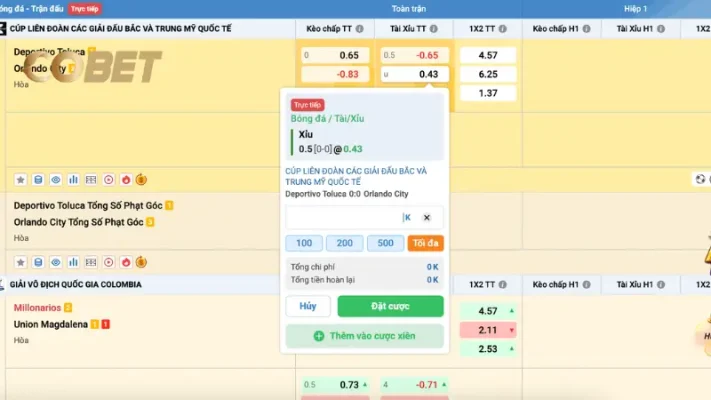Select the 500 quick stake button
The height and width of the screenshot is (400, 711).
tap(385, 243)
